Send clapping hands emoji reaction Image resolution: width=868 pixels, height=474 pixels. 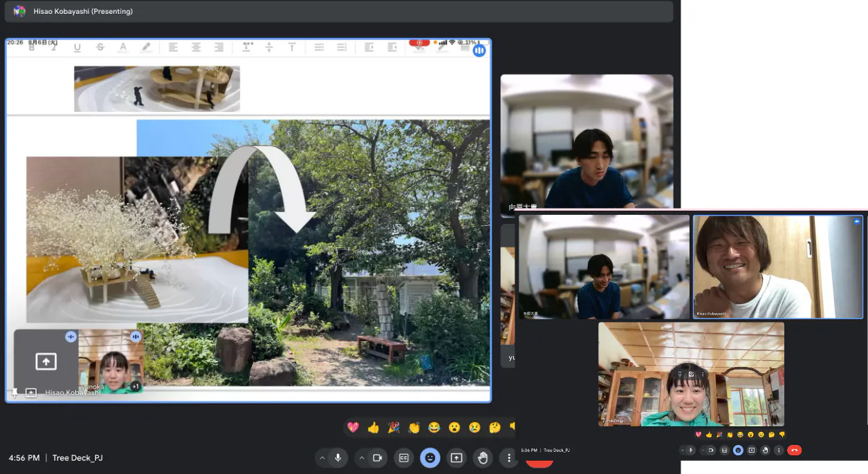tap(414, 428)
